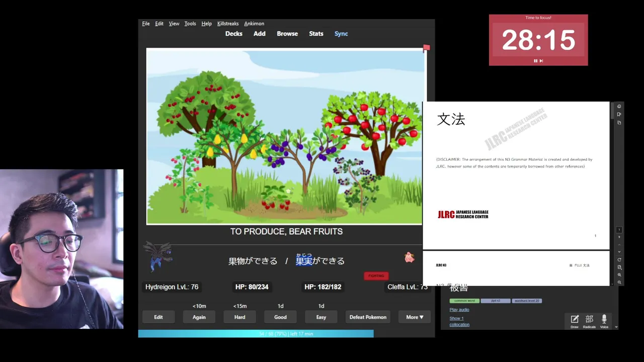Image resolution: width=644 pixels, height=362 pixels.
Task: Click the Cleffa Pokemon sprite
Action: click(x=410, y=257)
